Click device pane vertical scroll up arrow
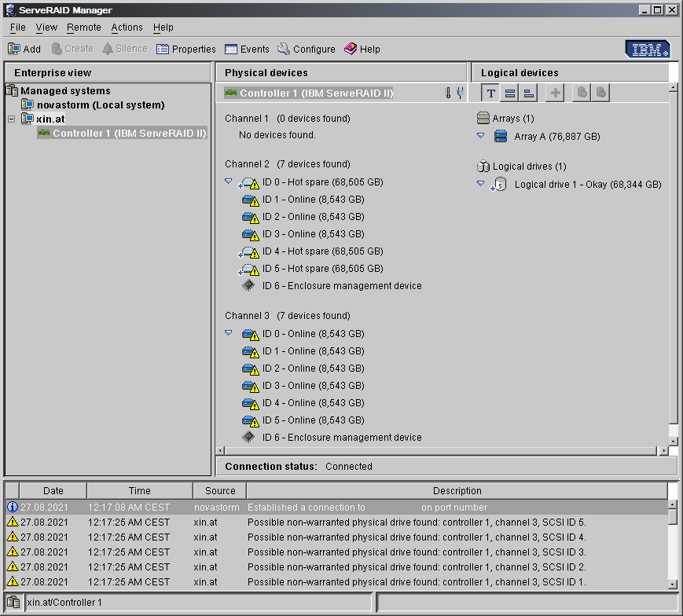Screen dimensions: 683x616 click(x=674, y=87)
